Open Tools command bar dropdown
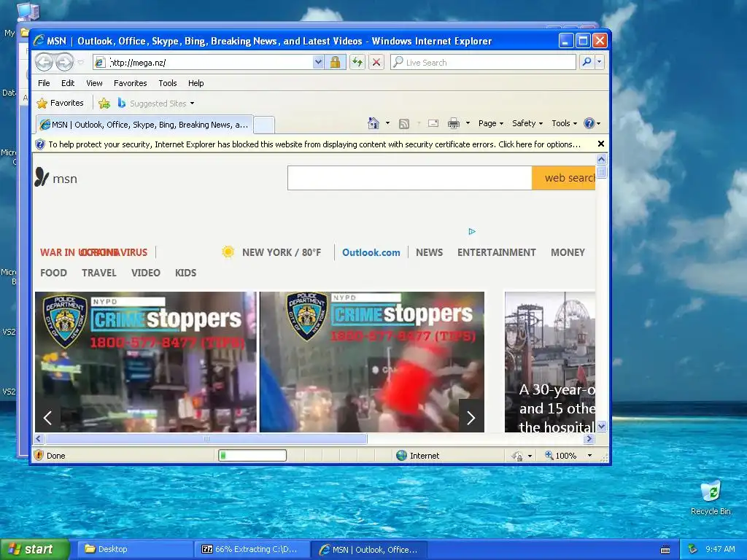 tap(564, 123)
